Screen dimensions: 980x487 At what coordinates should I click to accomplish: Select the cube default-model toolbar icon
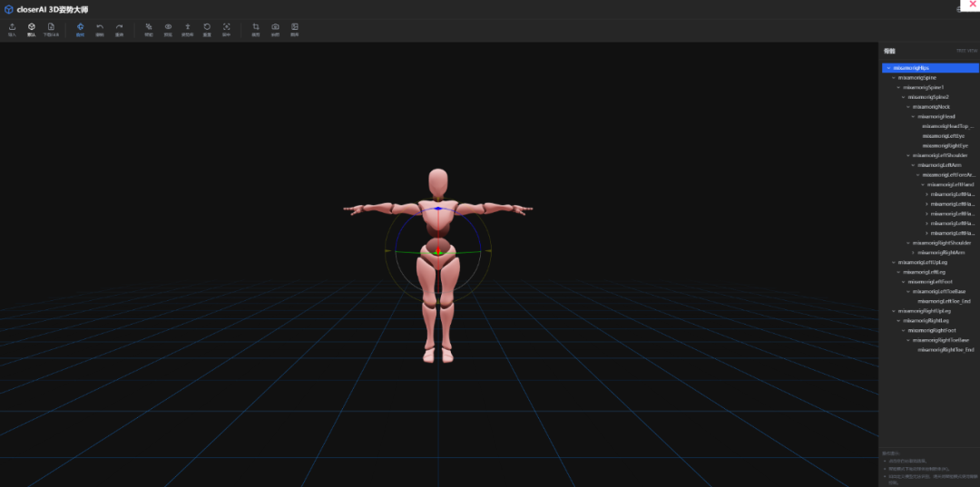[x=31, y=27]
